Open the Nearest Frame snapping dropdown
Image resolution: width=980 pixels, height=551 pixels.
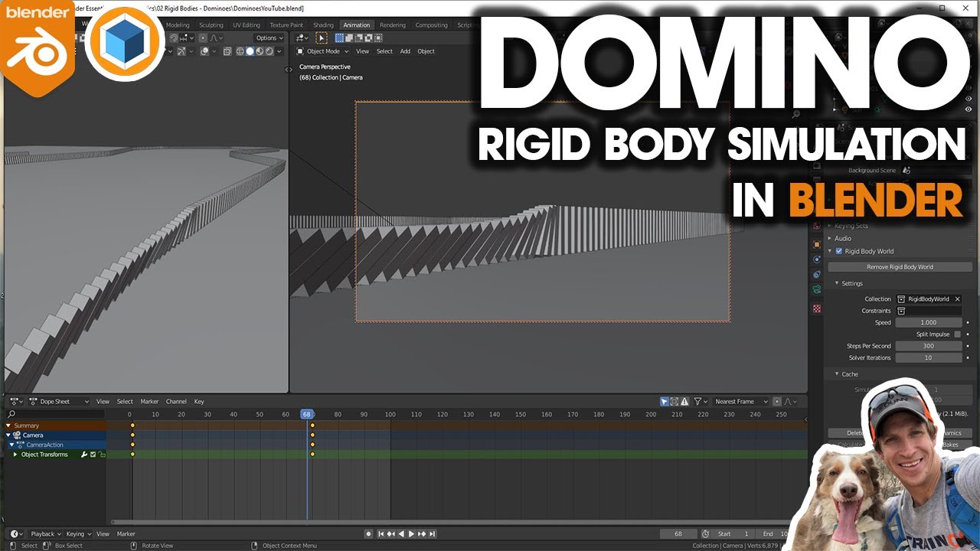[740, 401]
